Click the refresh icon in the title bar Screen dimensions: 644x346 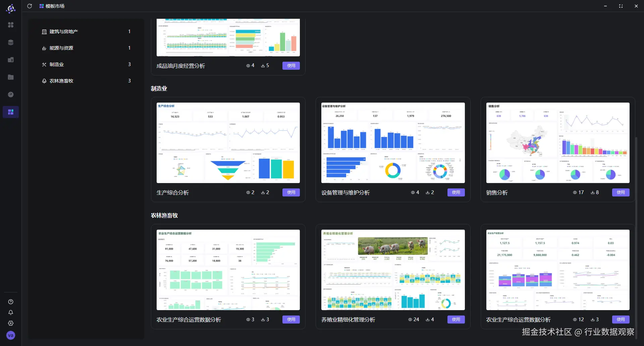pyautogui.click(x=30, y=6)
